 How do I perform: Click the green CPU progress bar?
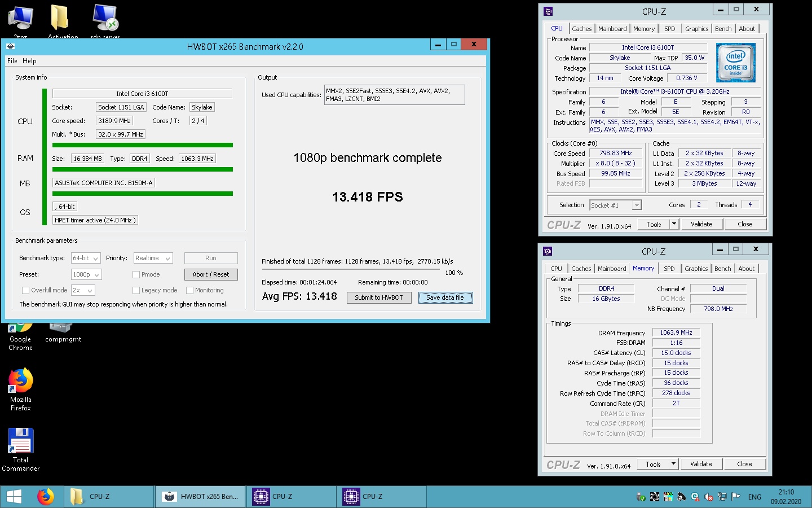pyautogui.click(x=142, y=145)
